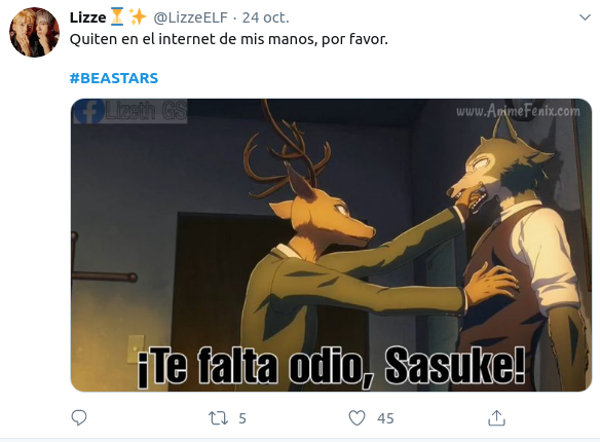This screenshot has width=600, height=442.
Task: Share the tweet via the upload arrow icon
Action: (x=497, y=418)
